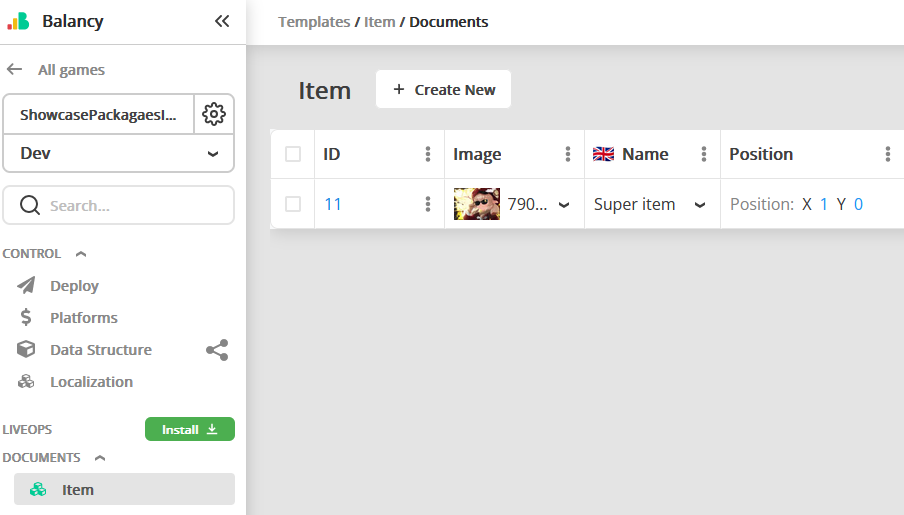Click the Deploy paper plane icon

27,286
